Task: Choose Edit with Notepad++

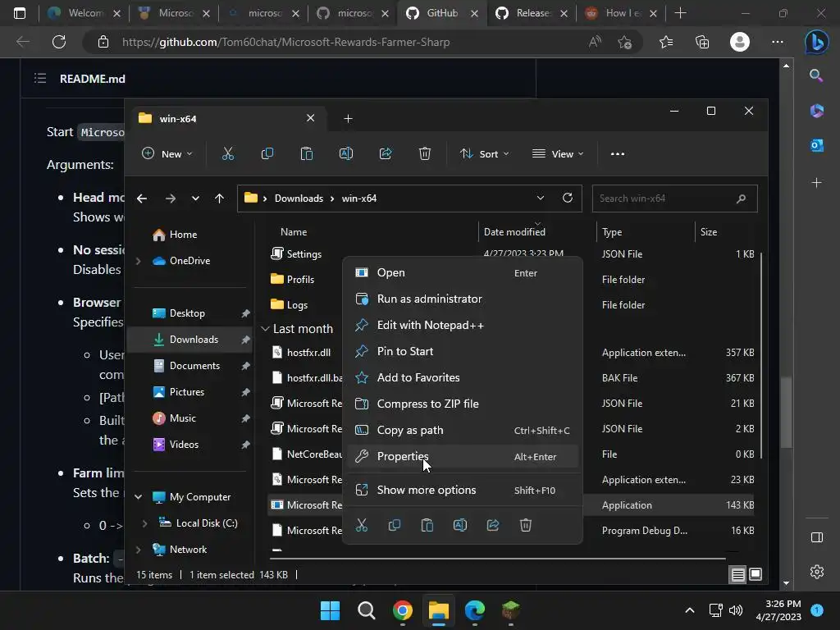Action: pos(463,325)
